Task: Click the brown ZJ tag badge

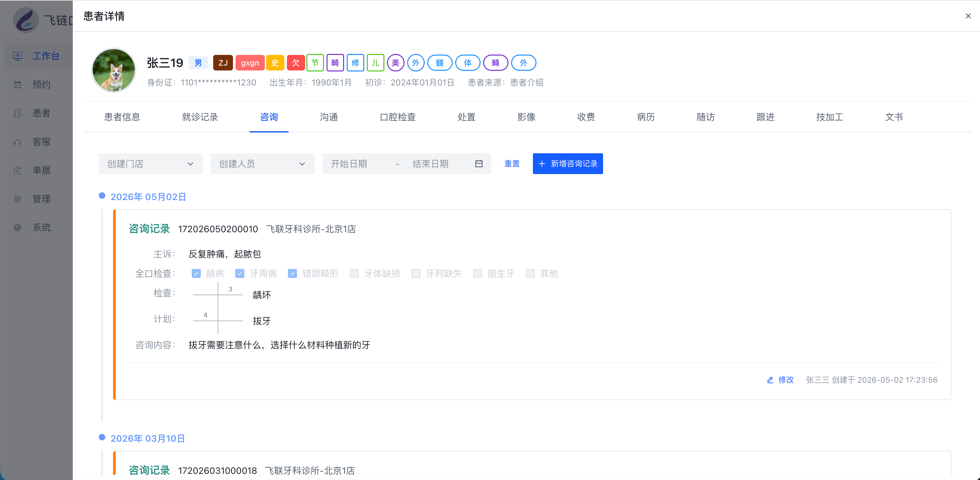Action: tap(223, 63)
